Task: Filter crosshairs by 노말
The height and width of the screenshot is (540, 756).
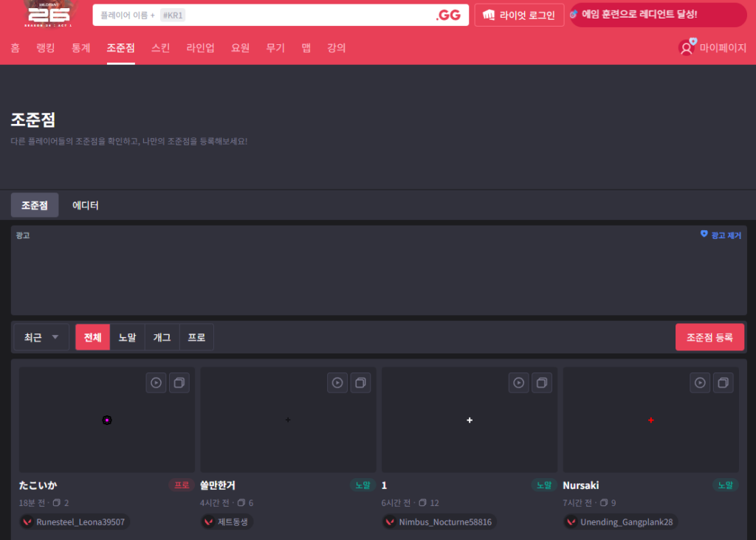Action: click(x=127, y=337)
